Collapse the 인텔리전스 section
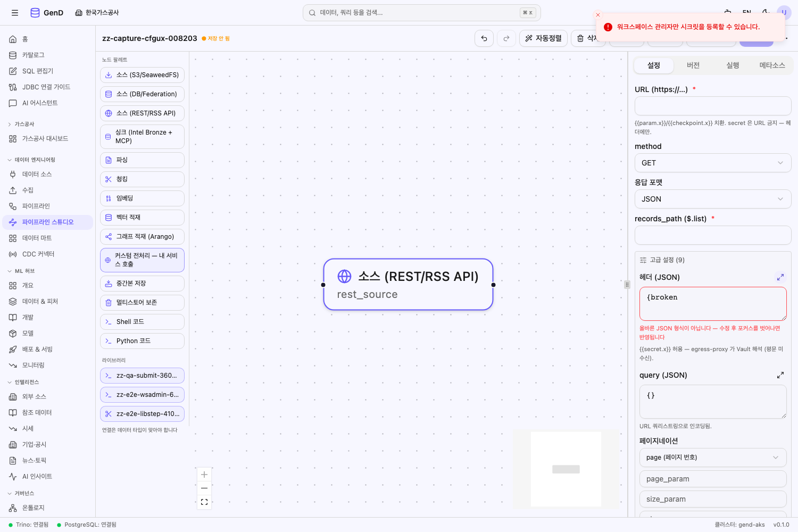Image resolution: width=798 pixels, height=532 pixels. pos(23,383)
